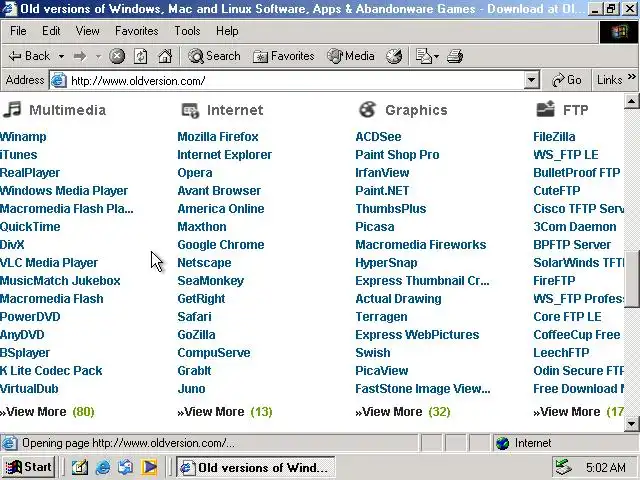Click the Mail toolbar icon
Image resolution: width=640 pixels, height=480 pixels.
coord(424,56)
